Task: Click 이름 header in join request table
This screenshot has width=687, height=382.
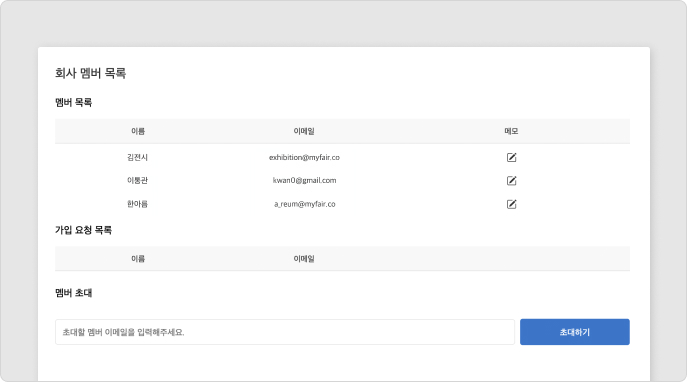Action: coord(138,259)
